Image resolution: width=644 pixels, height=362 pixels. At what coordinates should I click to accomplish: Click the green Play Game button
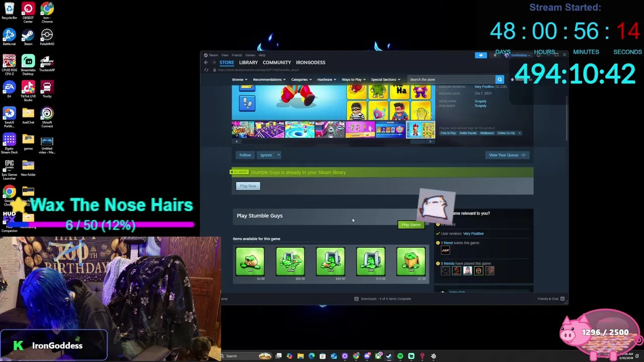click(x=411, y=225)
